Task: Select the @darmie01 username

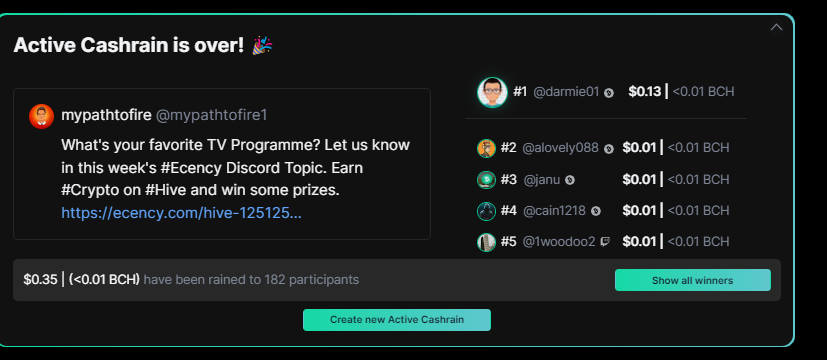Action: tap(566, 92)
